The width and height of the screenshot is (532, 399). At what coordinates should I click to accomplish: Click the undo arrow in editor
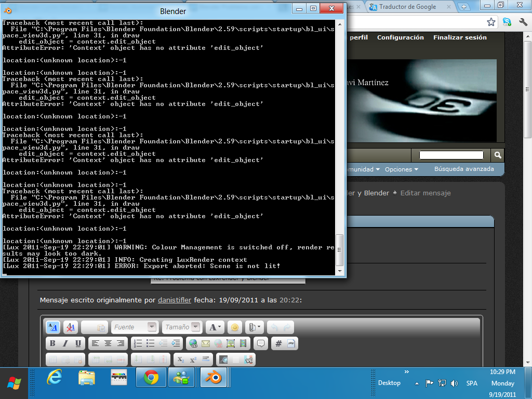point(274,327)
